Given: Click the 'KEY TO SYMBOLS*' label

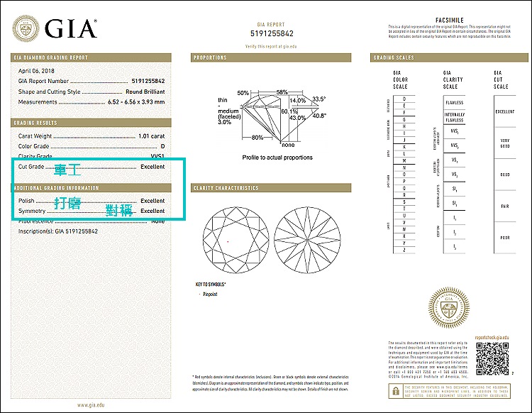Looking at the screenshot, I should coord(211,285).
